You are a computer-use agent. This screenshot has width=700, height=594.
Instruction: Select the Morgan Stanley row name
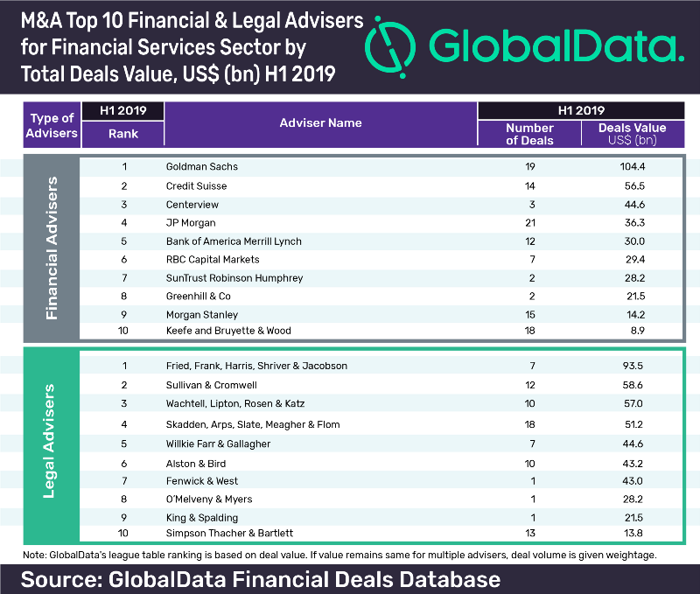point(201,314)
